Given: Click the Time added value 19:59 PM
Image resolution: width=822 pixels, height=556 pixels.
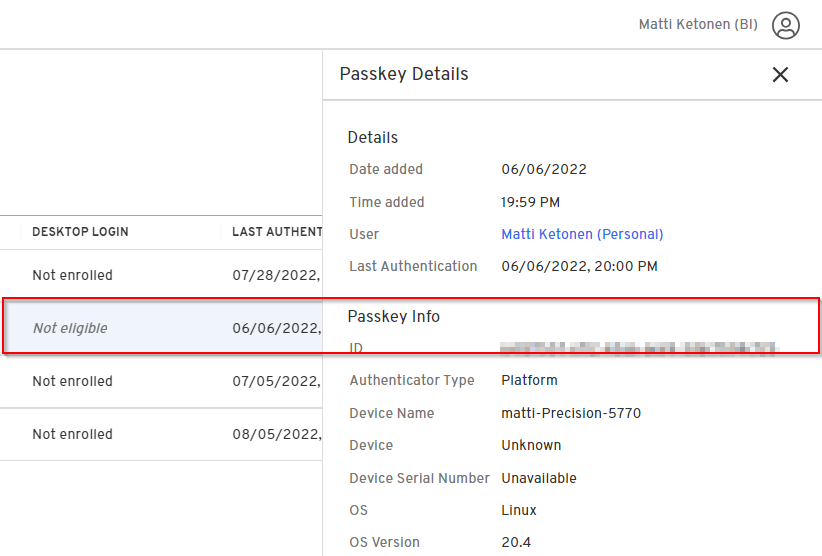Looking at the screenshot, I should (x=530, y=202).
